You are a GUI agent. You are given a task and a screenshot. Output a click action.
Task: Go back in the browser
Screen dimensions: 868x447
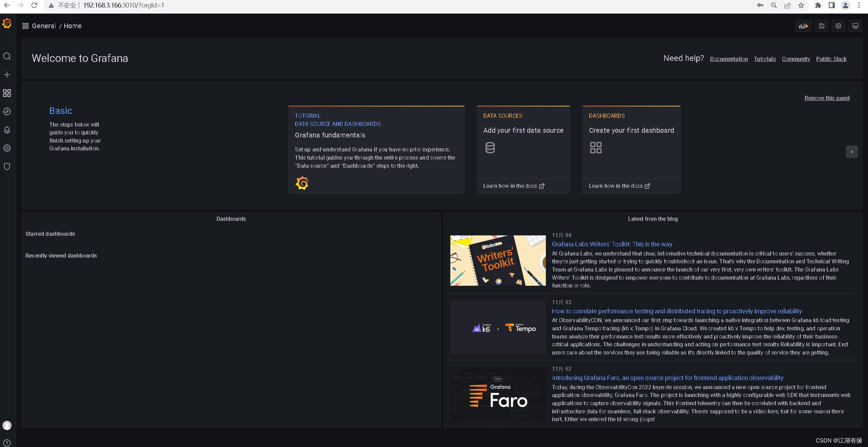pos(7,5)
